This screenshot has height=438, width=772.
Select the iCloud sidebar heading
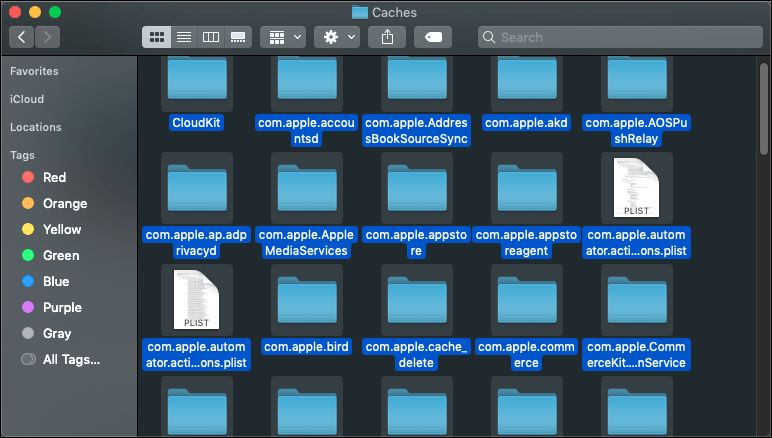point(27,99)
